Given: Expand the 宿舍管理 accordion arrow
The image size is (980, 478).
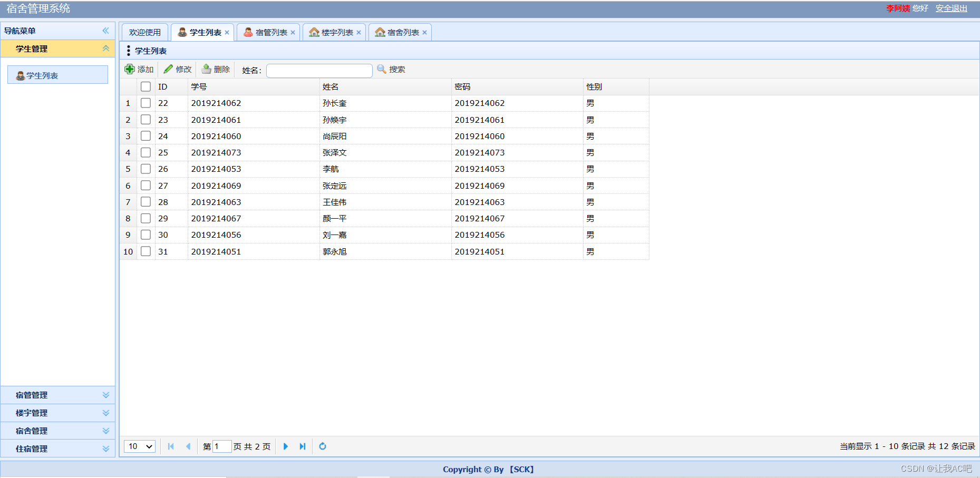Looking at the screenshot, I should click(x=106, y=431).
